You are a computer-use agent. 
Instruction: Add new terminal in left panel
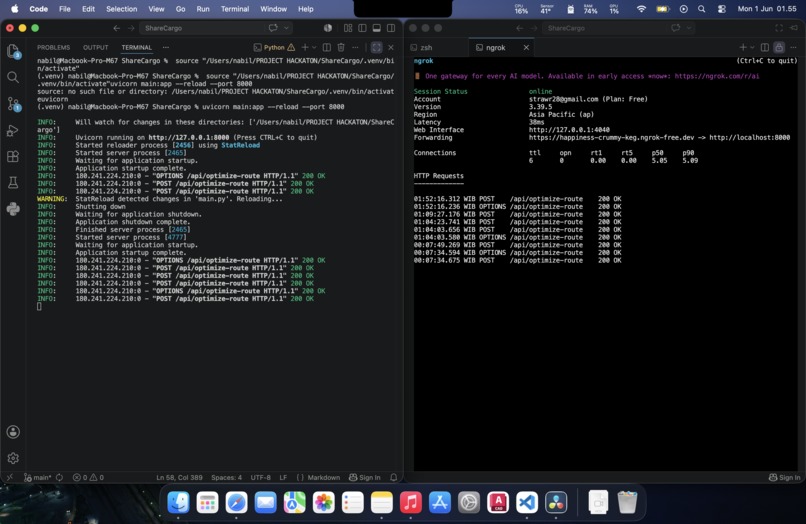[x=305, y=47]
